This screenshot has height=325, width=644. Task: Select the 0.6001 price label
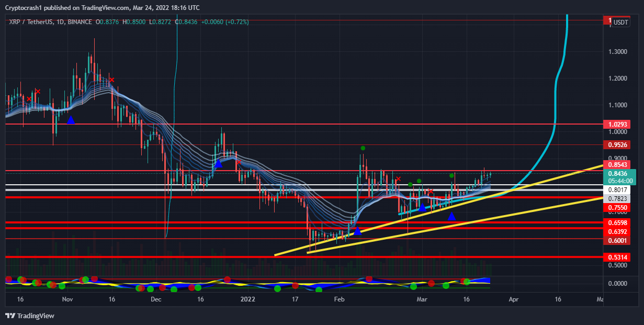click(x=617, y=241)
